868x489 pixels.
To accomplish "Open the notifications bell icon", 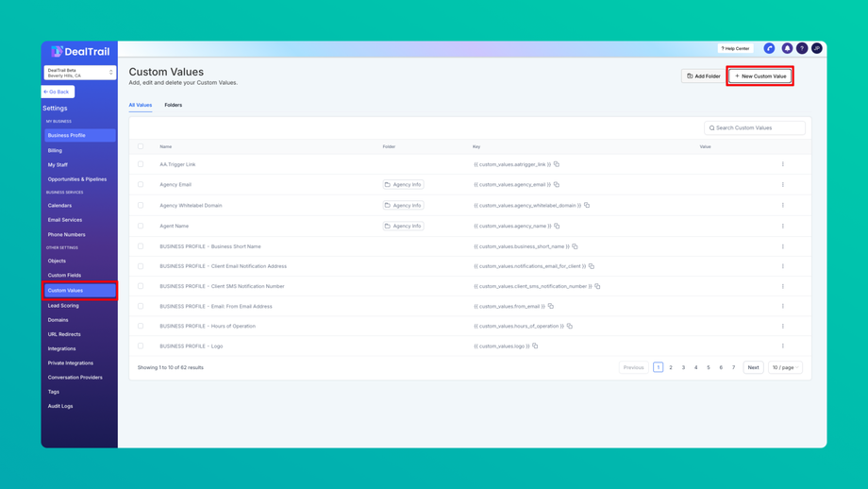I will pyautogui.click(x=787, y=49).
